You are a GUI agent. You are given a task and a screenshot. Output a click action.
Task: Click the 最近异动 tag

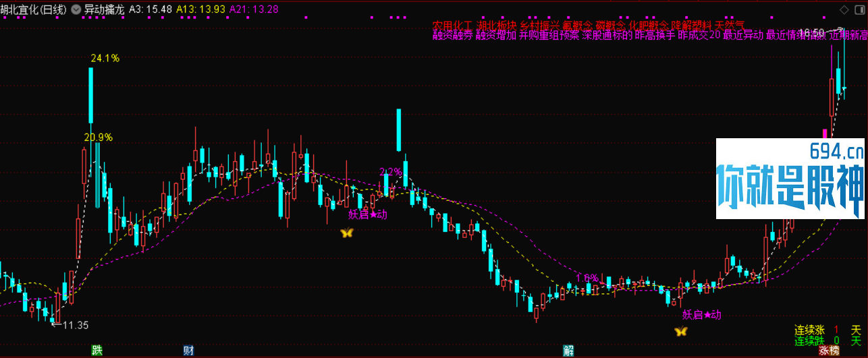pyautogui.click(x=743, y=36)
